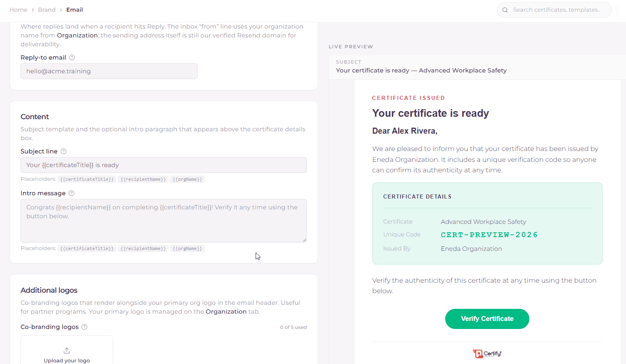
Task: Click the Co-branding logos help icon
Action: click(85, 327)
